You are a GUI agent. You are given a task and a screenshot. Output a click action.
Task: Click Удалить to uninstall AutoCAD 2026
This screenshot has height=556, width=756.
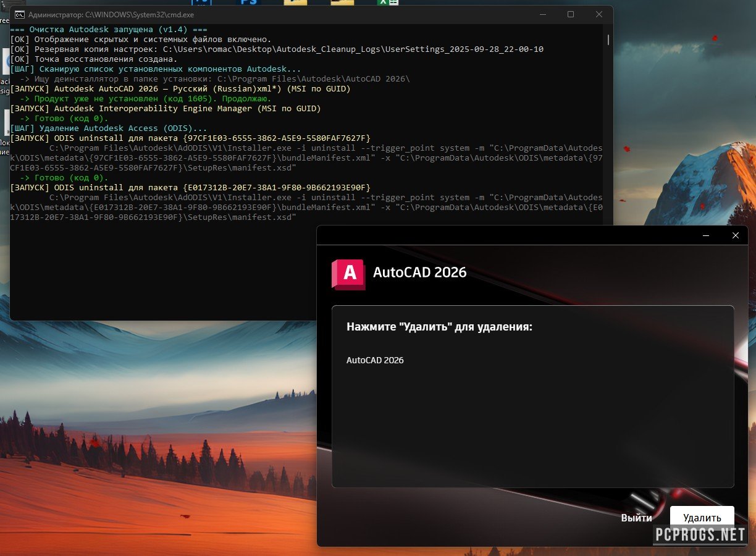[702, 518]
